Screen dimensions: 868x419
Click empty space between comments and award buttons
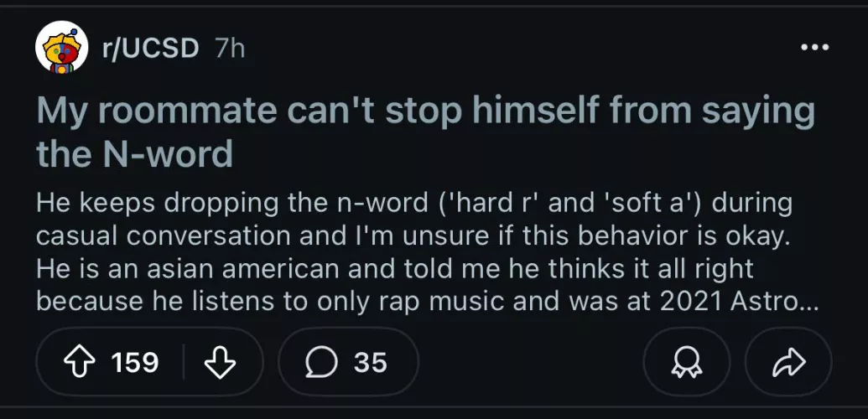(x=528, y=362)
